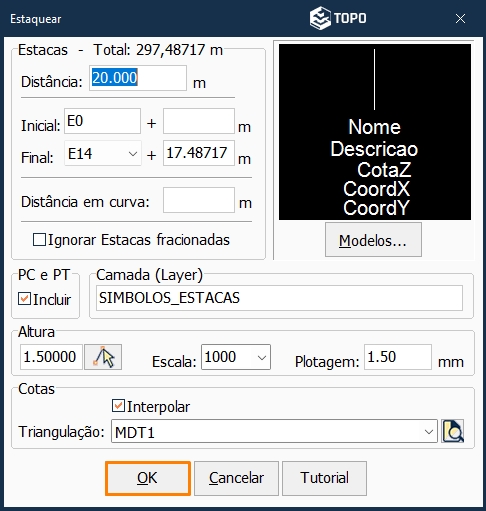Open the Tutorial button
The image size is (486, 511).
(324, 478)
